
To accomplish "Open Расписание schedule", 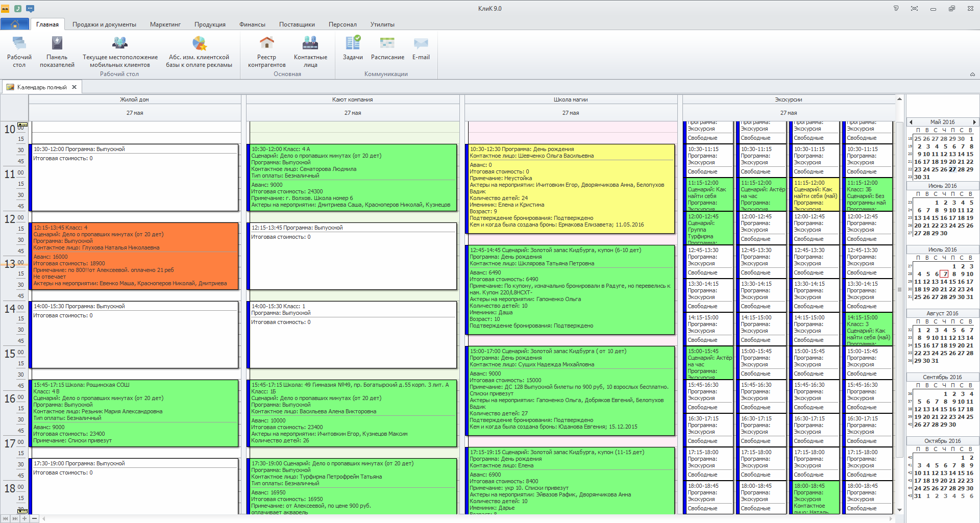I will coord(387,48).
